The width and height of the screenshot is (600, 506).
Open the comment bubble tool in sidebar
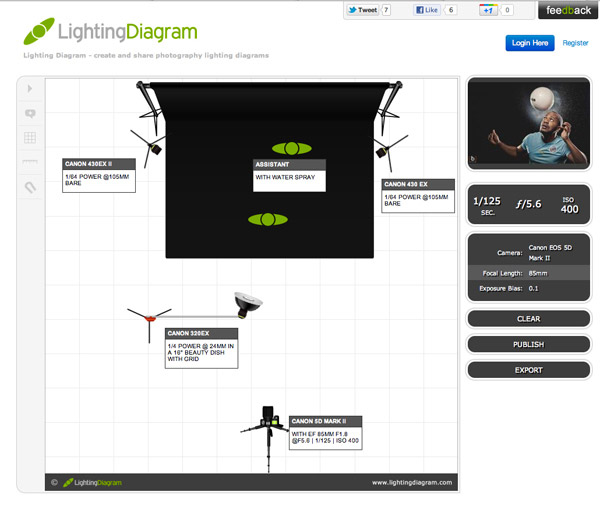[x=30, y=114]
